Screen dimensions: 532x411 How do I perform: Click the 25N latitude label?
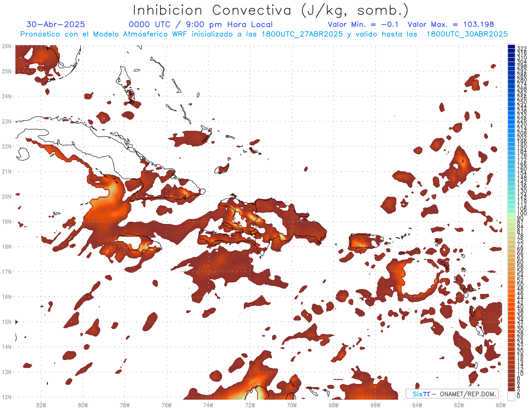[x=7, y=71]
